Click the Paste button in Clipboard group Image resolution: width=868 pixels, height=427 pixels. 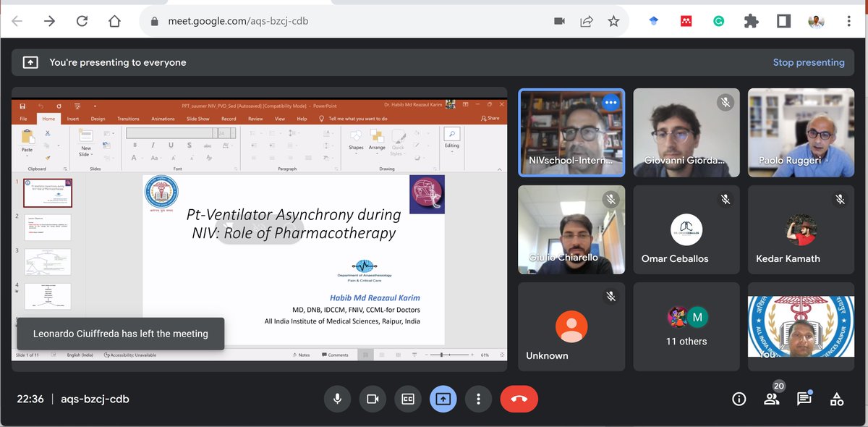click(x=27, y=142)
